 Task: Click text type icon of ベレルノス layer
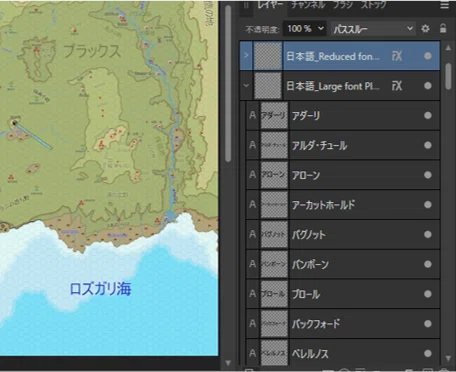point(252,353)
